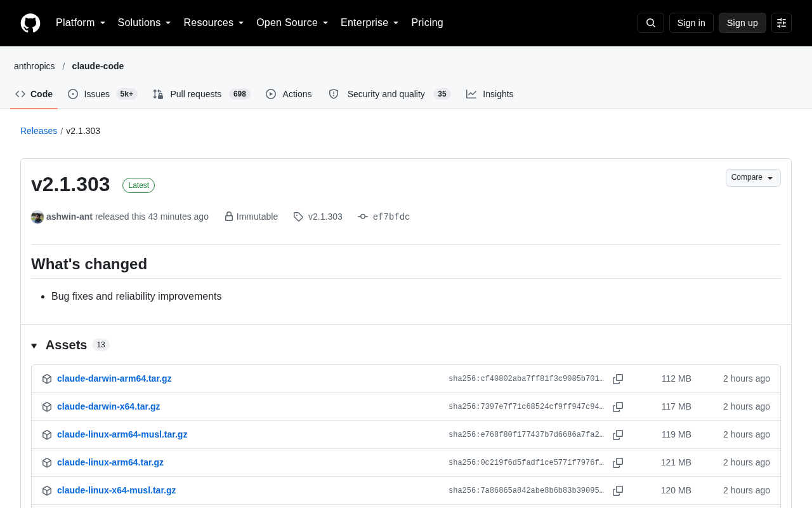
Task: Open the appearance settings sliders icon
Action: click(x=782, y=23)
